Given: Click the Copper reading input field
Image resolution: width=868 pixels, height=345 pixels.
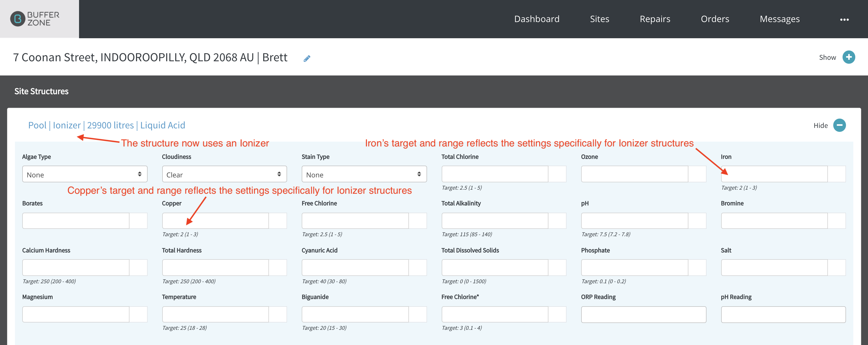Looking at the screenshot, I should point(216,221).
